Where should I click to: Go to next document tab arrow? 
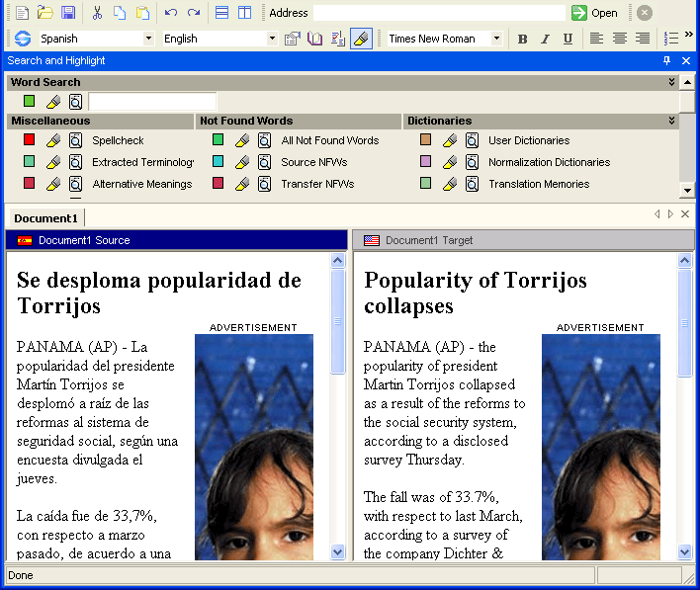click(x=670, y=214)
